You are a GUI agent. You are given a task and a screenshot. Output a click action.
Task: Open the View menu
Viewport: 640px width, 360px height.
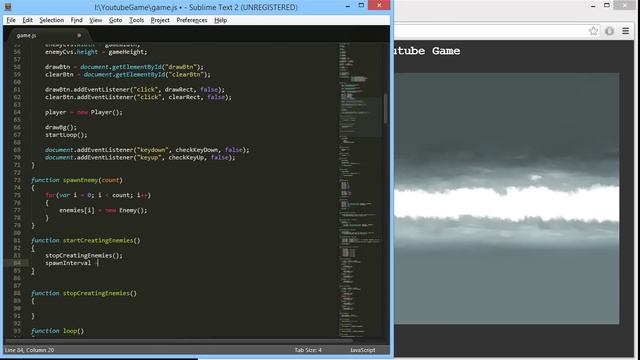pyautogui.click(x=96, y=20)
